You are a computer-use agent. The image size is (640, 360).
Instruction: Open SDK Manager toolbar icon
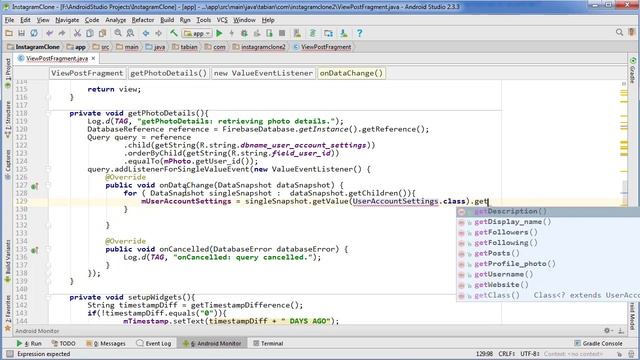(344, 33)
